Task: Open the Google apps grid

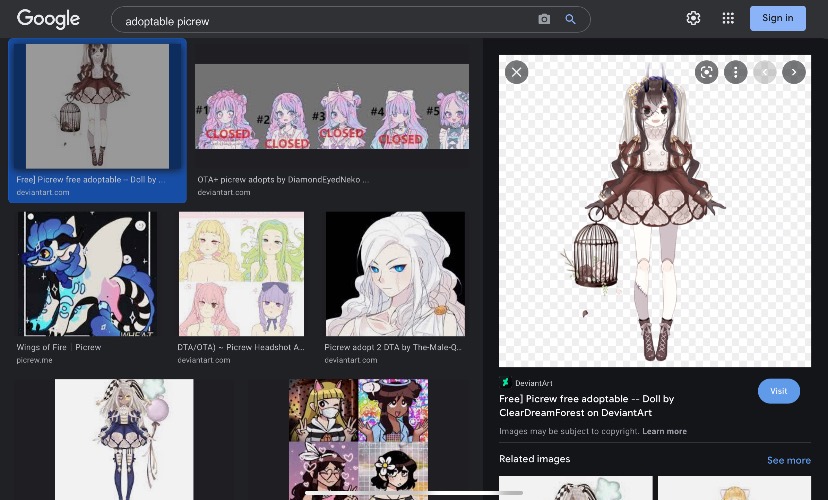Action: point(728,18)
